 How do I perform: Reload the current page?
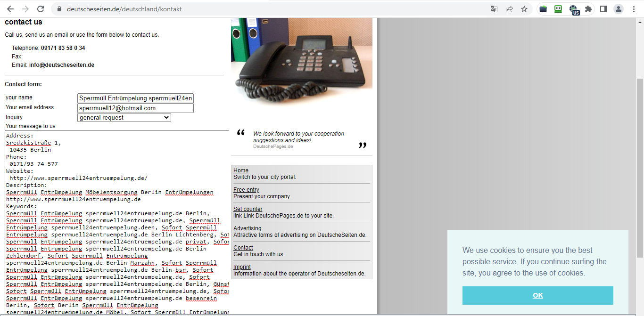pos(41,9)
